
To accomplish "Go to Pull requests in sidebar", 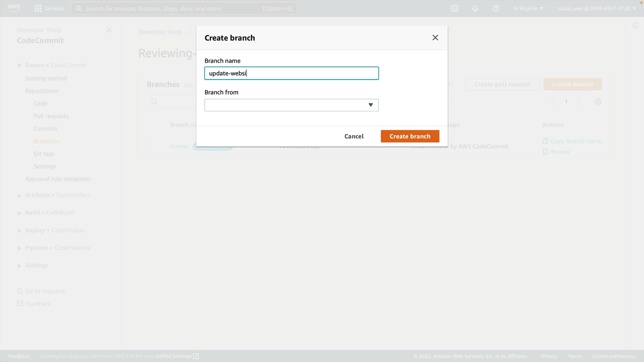I will (x=51, y=116).
